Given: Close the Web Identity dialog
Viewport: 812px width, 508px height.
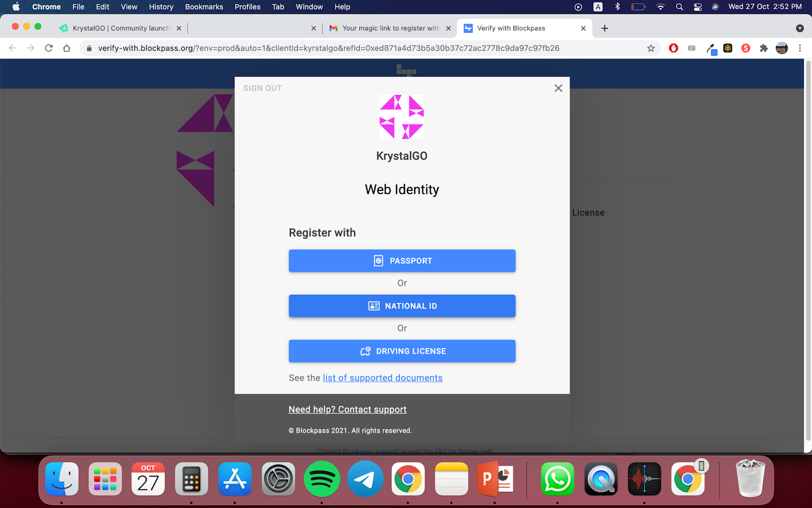Looking at the screenshot, I should coord(558,88).
